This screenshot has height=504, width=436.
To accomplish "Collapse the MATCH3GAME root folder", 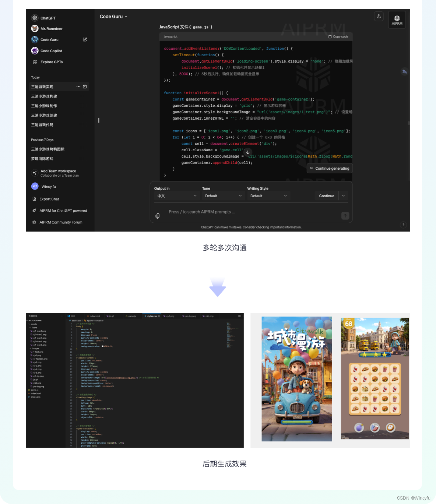I will pos(34,321).
